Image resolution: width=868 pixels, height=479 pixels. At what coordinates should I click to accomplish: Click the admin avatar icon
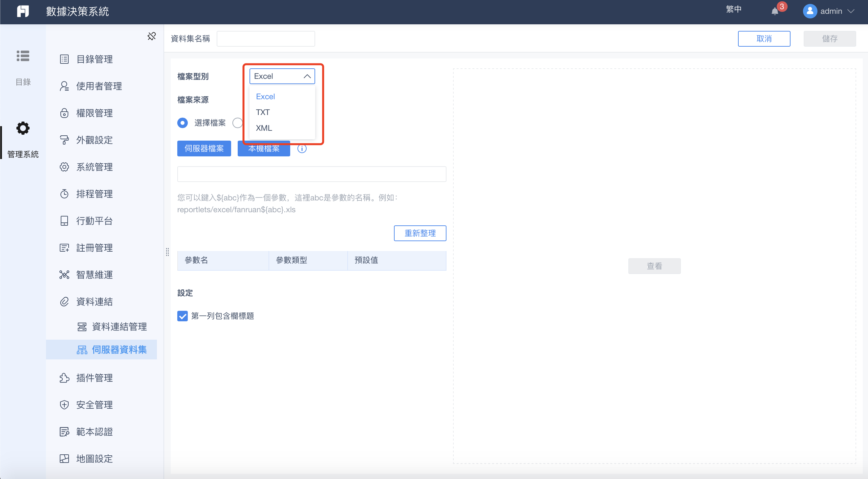(810, 11)
